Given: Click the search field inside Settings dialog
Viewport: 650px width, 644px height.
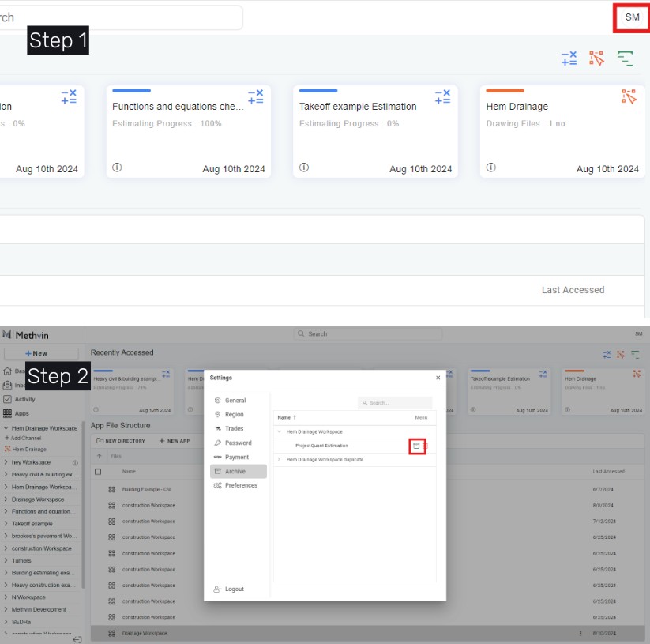Looking at the screenshot, I should (x=395, y=403).
